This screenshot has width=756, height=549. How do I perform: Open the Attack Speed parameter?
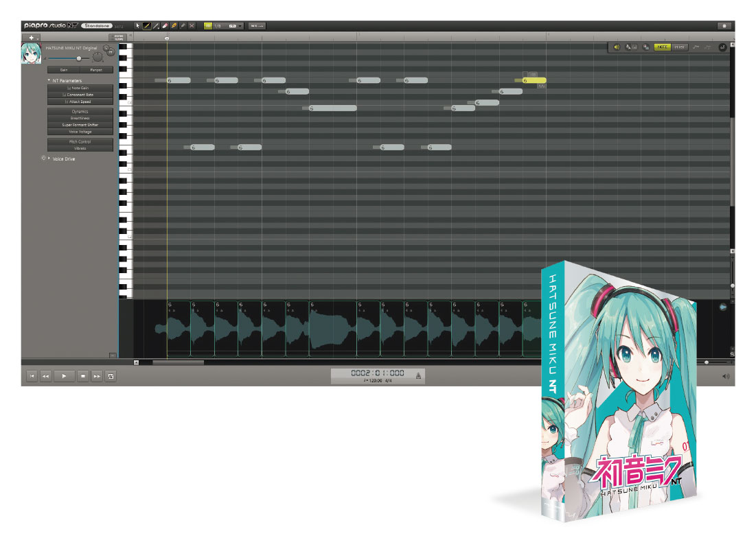click(80, 102)
